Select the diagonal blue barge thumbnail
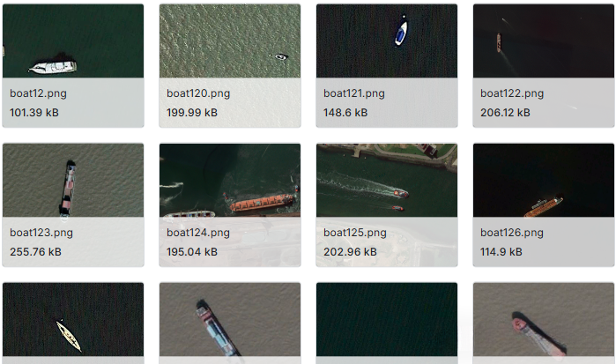 (230, 319)
